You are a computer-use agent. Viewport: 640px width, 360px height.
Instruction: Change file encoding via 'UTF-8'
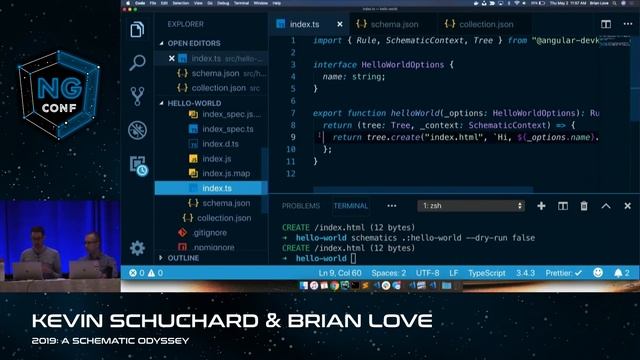(x=427, y=273)
